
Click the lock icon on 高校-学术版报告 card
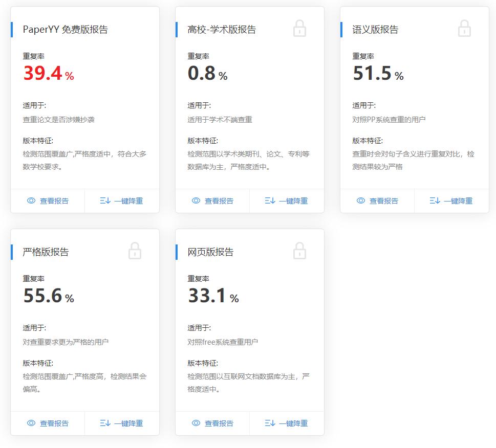[x=300, y=29]
